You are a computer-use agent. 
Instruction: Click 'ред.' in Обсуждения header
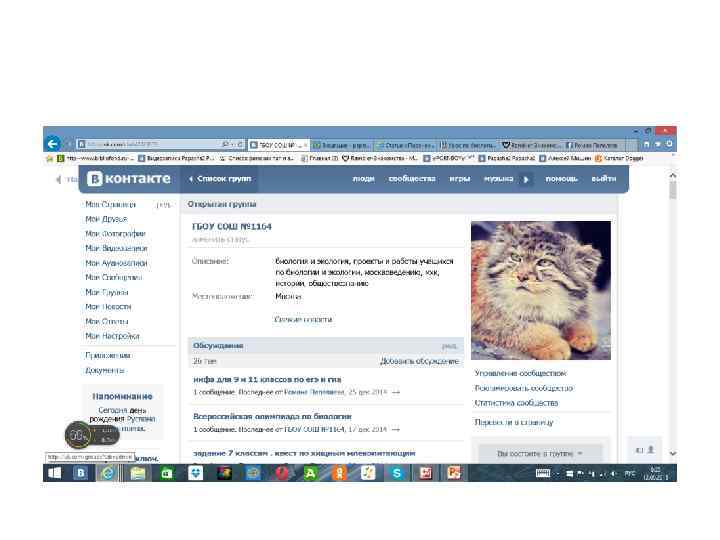(450, 346)
